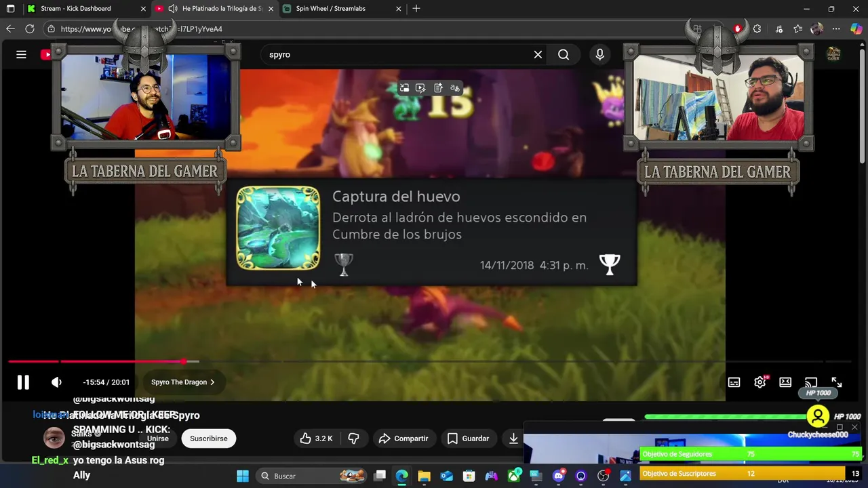
Task: Click the YouTube search magnifier button
Action: click(564, 55)
